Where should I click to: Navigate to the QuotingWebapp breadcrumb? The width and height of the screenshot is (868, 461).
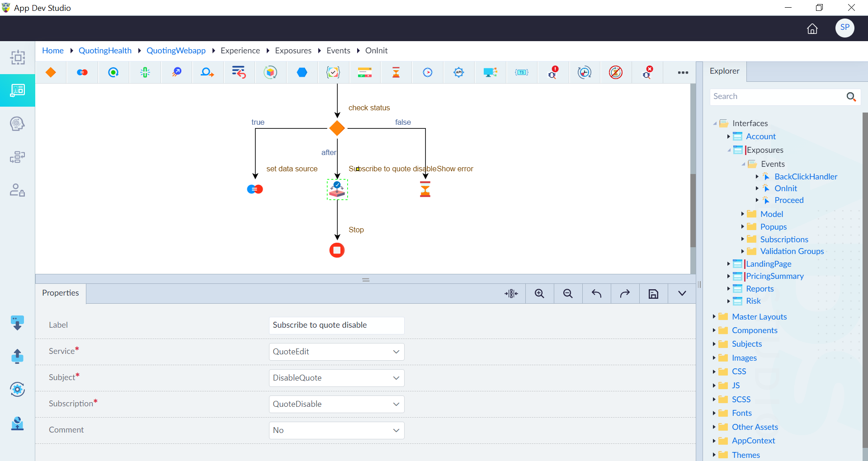click(x=176, y=51)
